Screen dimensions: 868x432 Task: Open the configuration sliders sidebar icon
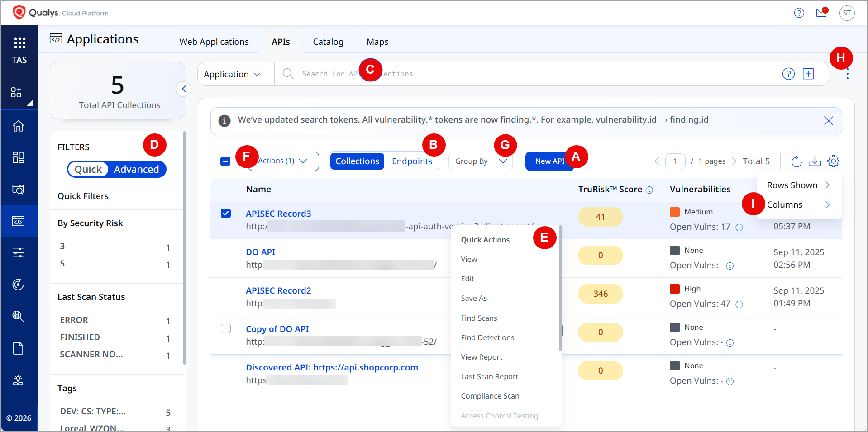point(19,252)
